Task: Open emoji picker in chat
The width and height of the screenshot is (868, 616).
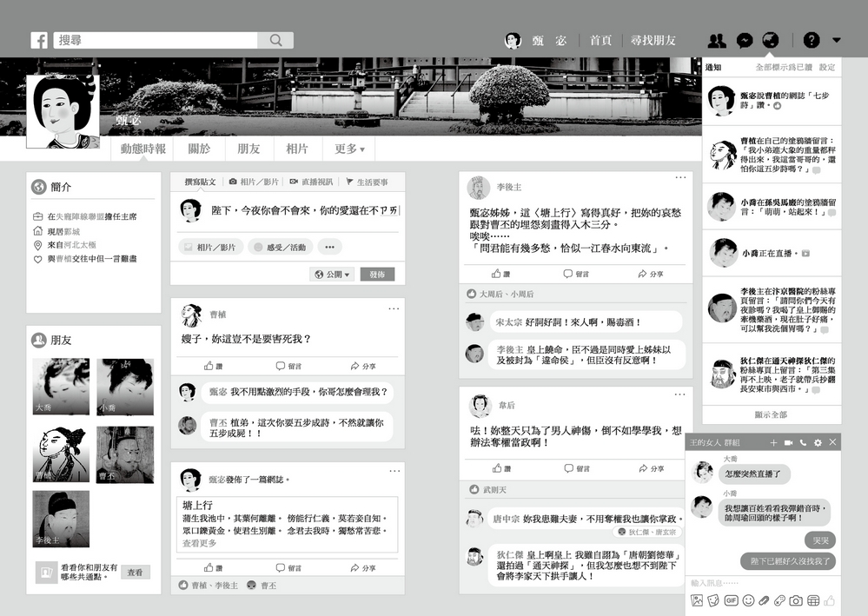Action: pyautogui.click(x=748, y=600)
